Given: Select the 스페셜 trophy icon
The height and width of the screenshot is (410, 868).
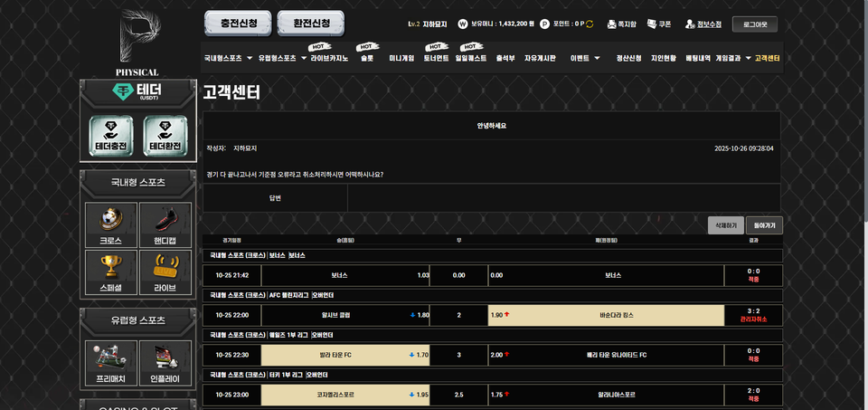Looking at the screenshot, I should click(110, 272).
